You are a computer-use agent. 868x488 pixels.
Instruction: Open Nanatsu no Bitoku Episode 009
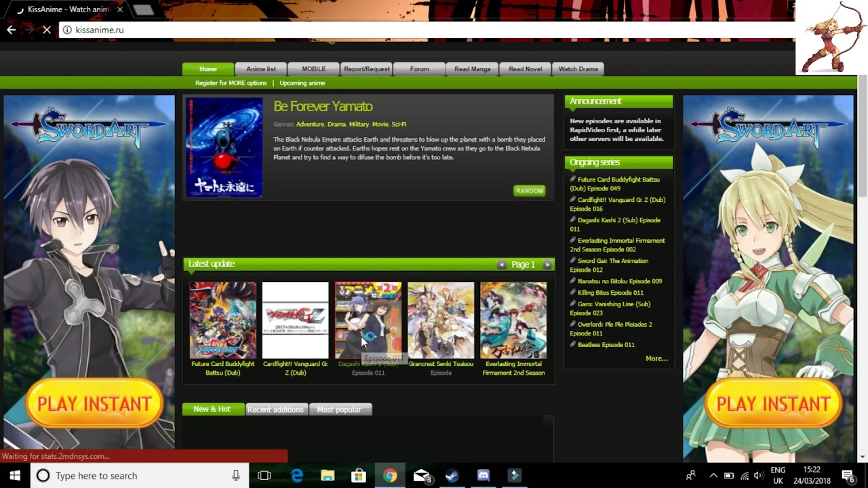pos(619,281)
